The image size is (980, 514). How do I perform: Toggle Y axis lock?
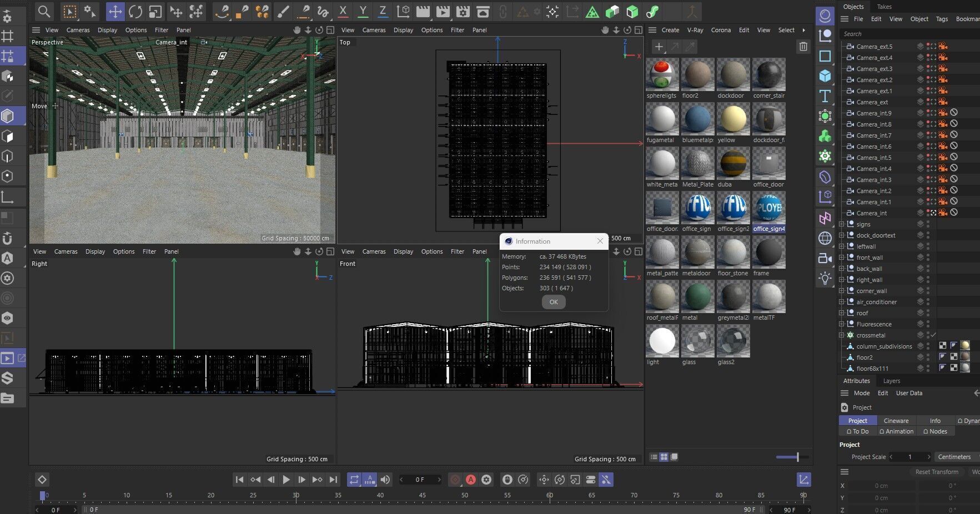pos(363,11)
